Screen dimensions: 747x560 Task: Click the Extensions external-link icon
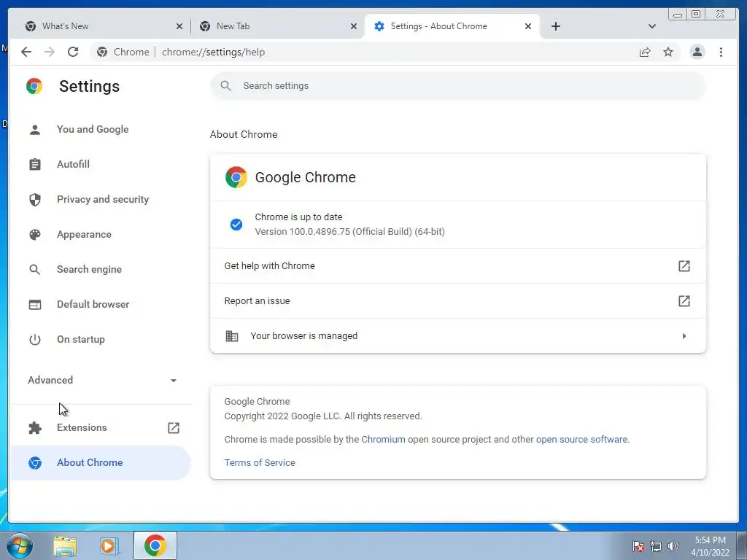click(x=174, y=427)
